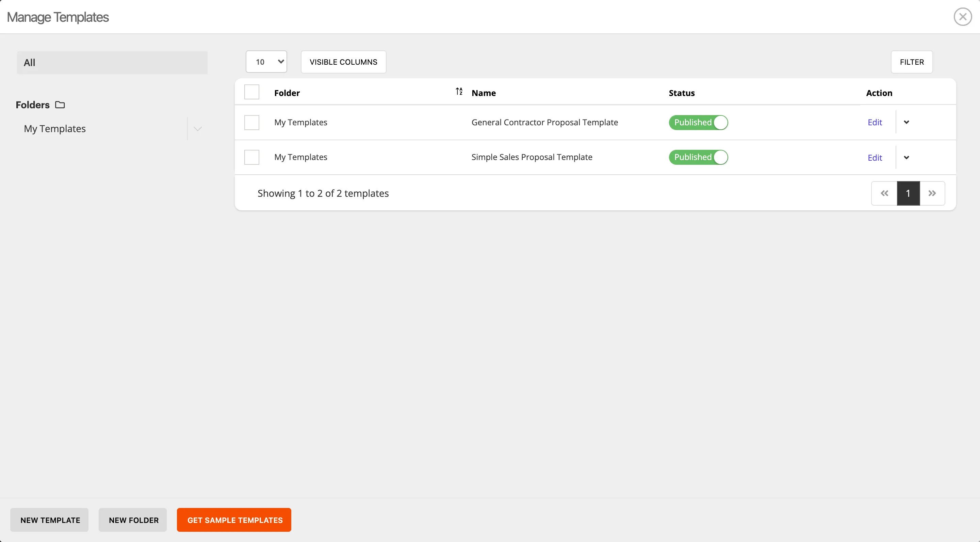The image size is (980, 542).
Task: Open My Templates folder in sidebar
Action: click(55, 129)
